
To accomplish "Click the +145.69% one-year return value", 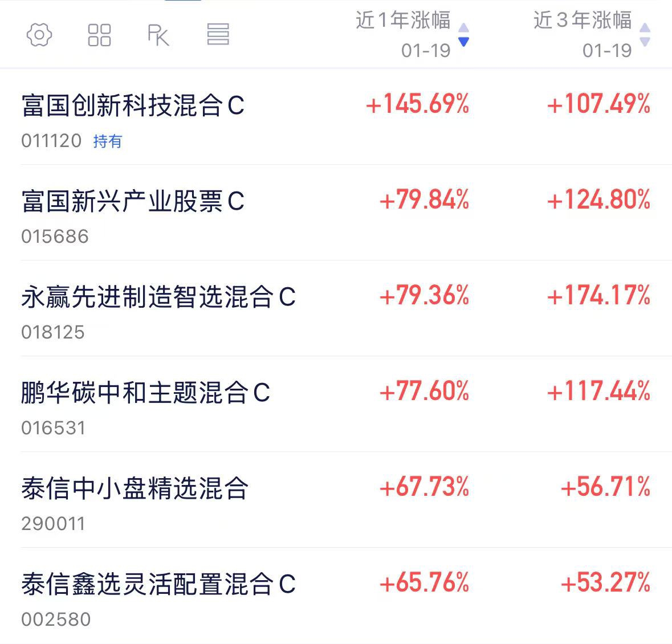I will pos(418,104).
